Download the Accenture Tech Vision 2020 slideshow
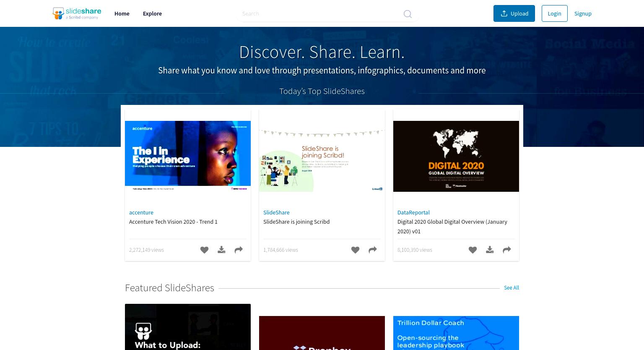The height and width of the screenshot is (350, 644). [x=221, y=250]
